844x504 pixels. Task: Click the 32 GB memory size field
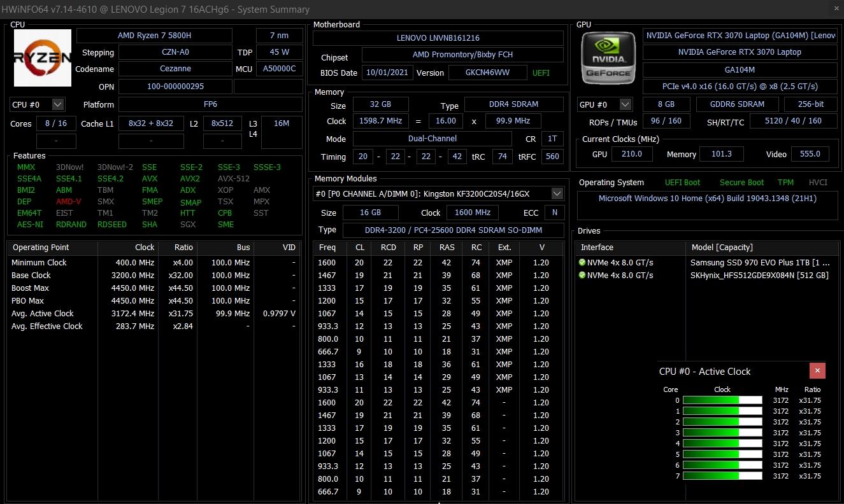click(381, 105)
